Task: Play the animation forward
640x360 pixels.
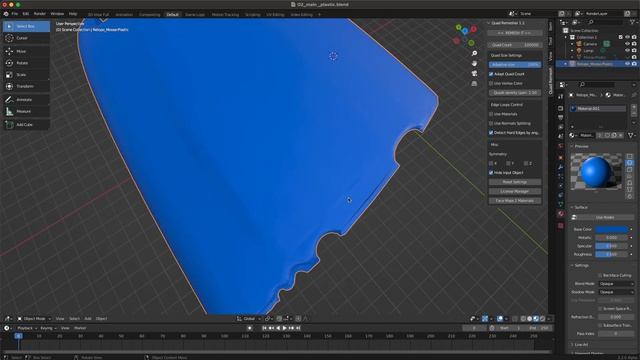Action: tap(284, 328)
